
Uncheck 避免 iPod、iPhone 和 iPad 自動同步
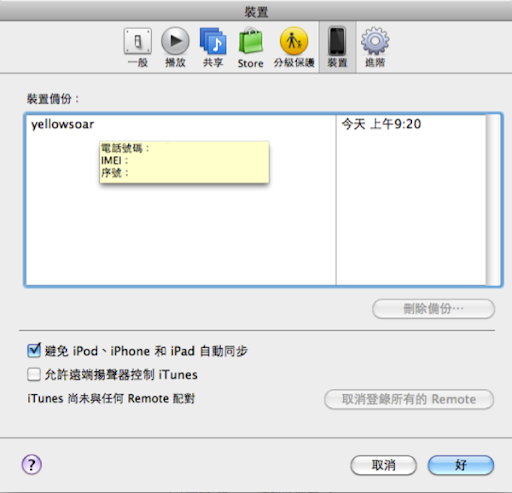pos(34,351)
